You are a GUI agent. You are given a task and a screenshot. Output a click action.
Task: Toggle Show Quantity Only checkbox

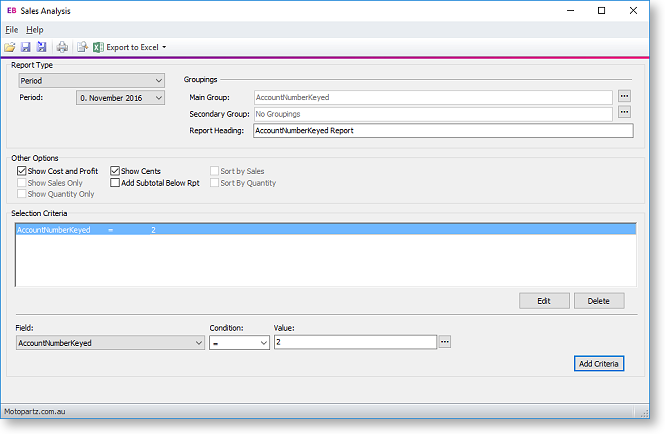click(x=22, y=194)
